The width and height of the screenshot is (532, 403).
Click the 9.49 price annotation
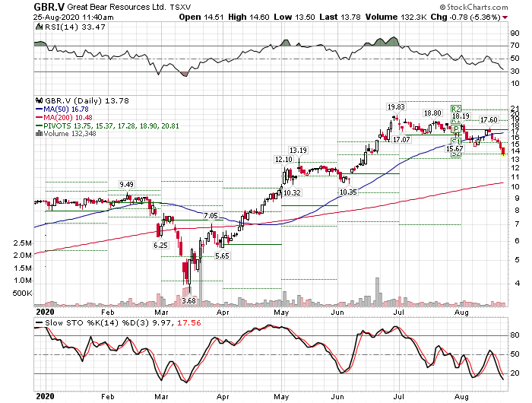click(x=126, y=184)
